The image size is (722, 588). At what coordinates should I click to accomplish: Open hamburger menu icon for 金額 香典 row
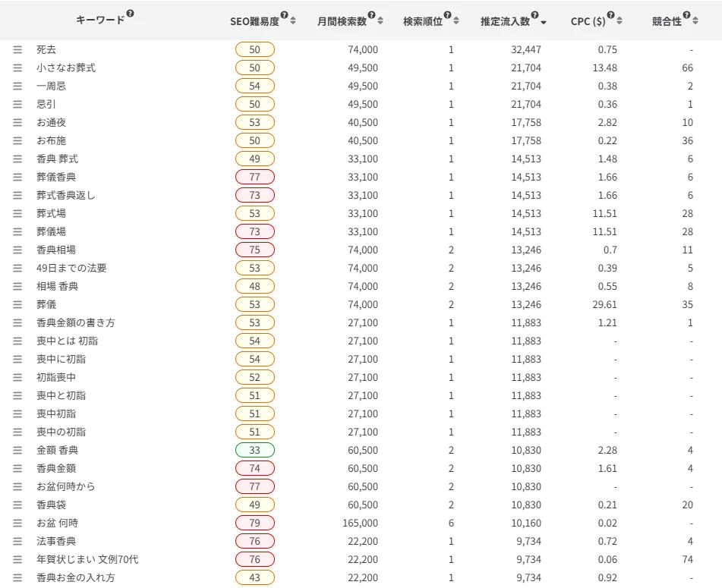(x=17, y=451)
